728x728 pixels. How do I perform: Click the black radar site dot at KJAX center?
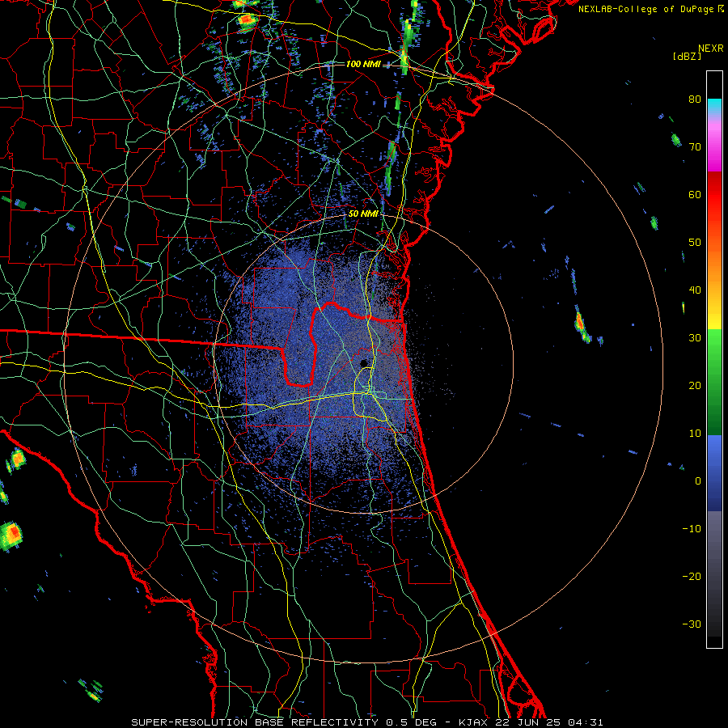tap(364, 363)
